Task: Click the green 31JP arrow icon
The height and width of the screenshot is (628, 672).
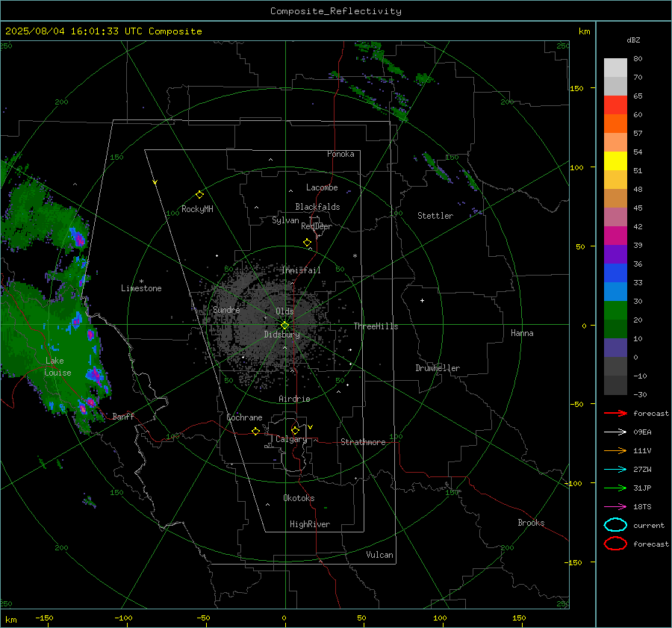Action: (615, 488)
